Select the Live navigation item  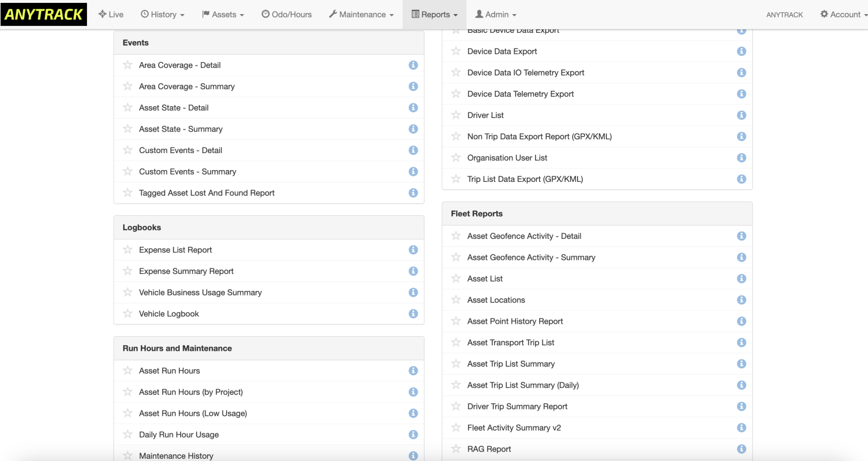pyautogui.click(x=111, y=14)
